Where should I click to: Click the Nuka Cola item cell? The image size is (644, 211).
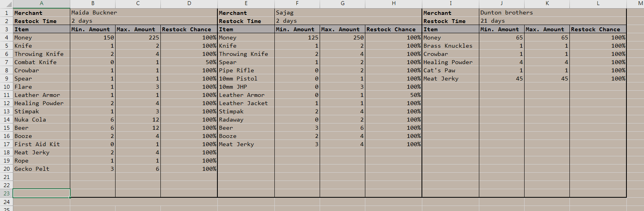click(41, 120)
